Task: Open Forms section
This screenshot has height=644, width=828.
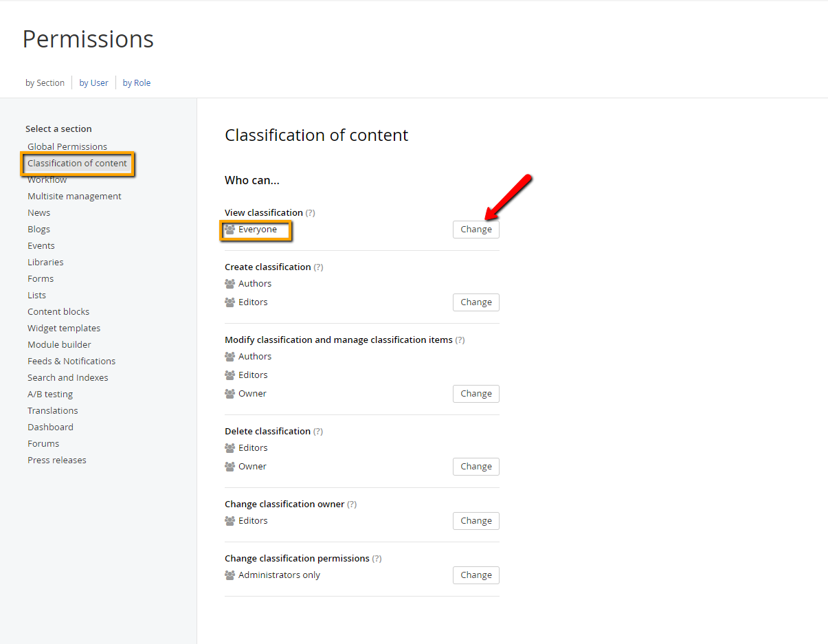Action: pyautogui.click(x=41, y=279)
